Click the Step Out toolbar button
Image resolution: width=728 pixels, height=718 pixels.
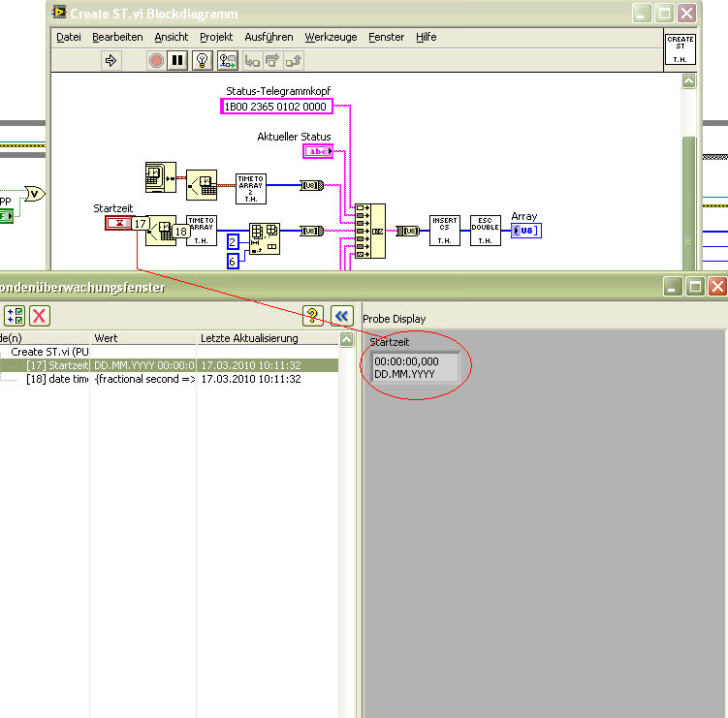[294, 61]
